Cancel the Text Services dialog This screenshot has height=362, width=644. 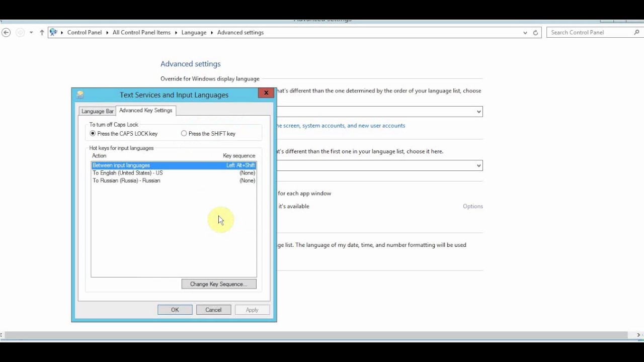213,310
